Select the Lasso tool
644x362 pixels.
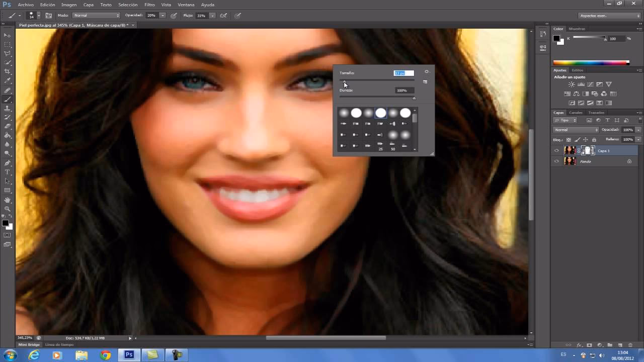pyautogui.click(x=7, y=54)
